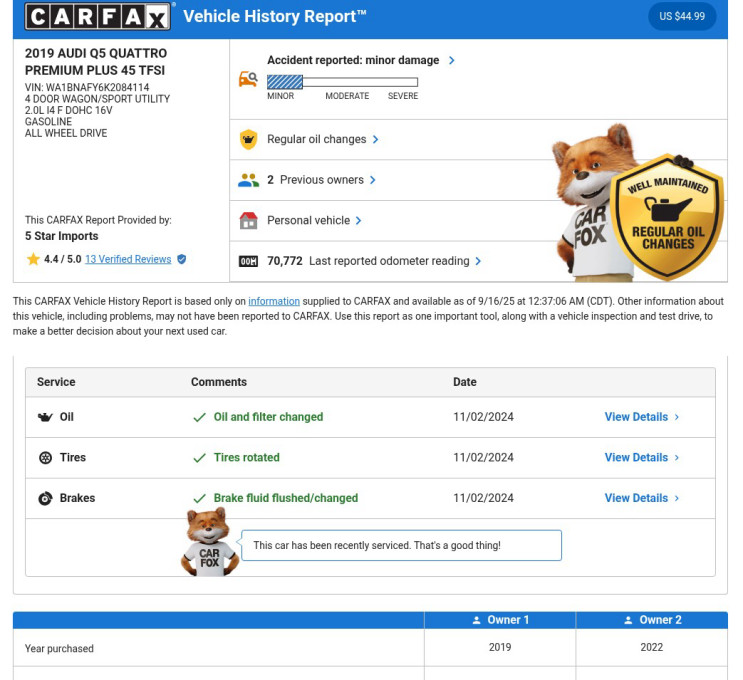Click the verified reviews shield badge
743x680 pixels.
[182, 259]
